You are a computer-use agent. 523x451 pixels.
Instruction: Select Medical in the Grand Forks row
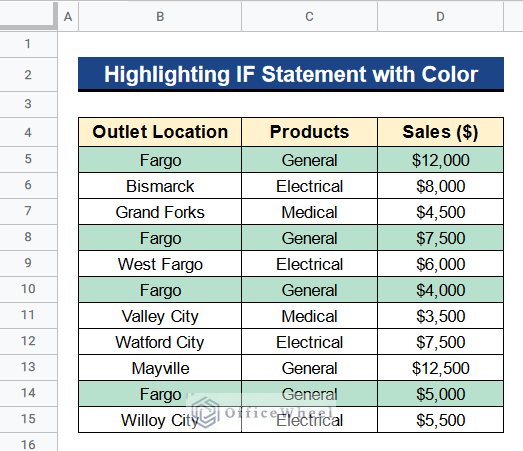pyautogui.click(x=310, y=212)
